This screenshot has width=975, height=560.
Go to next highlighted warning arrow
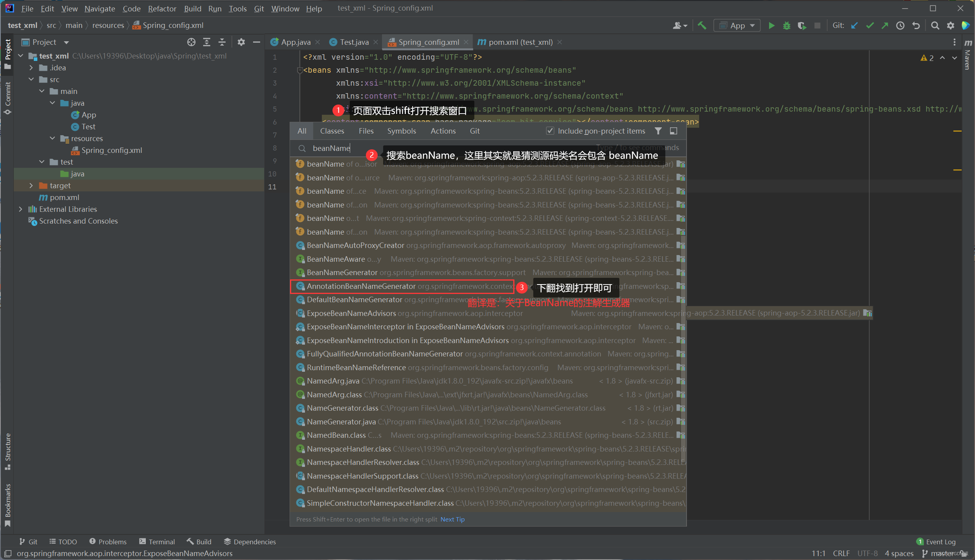coord(955,58)
